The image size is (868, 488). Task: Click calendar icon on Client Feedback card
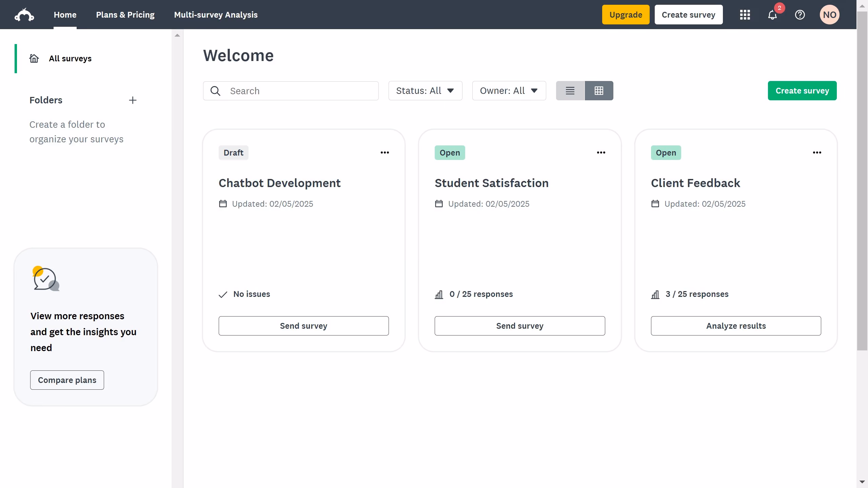pos(655,204)
